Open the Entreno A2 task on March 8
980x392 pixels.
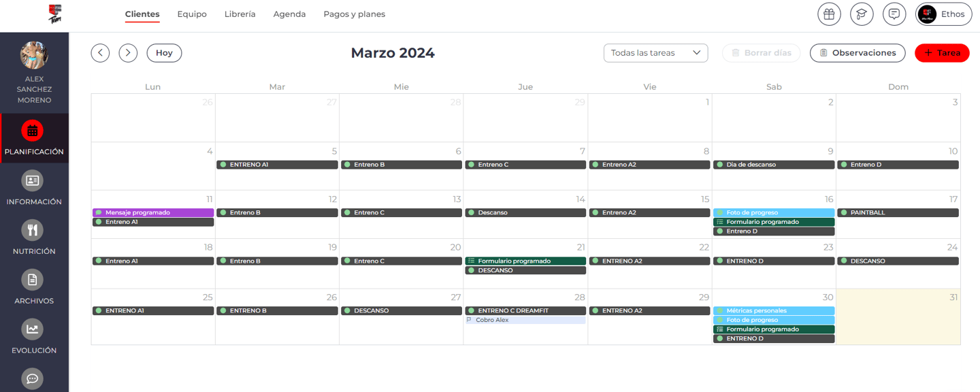(650, 165)
